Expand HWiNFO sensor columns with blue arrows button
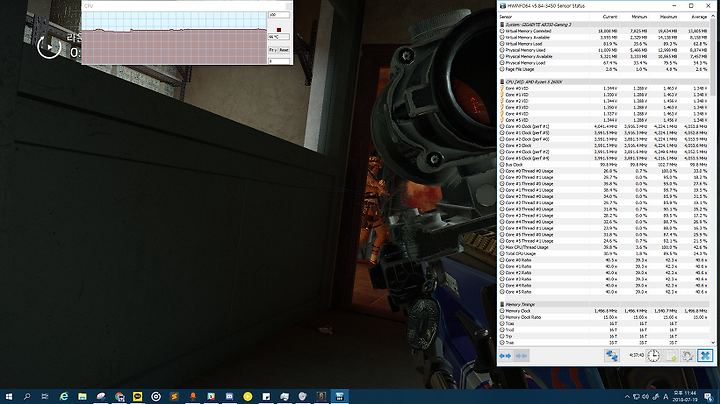The image size is (720, 404). coord(505,356)
